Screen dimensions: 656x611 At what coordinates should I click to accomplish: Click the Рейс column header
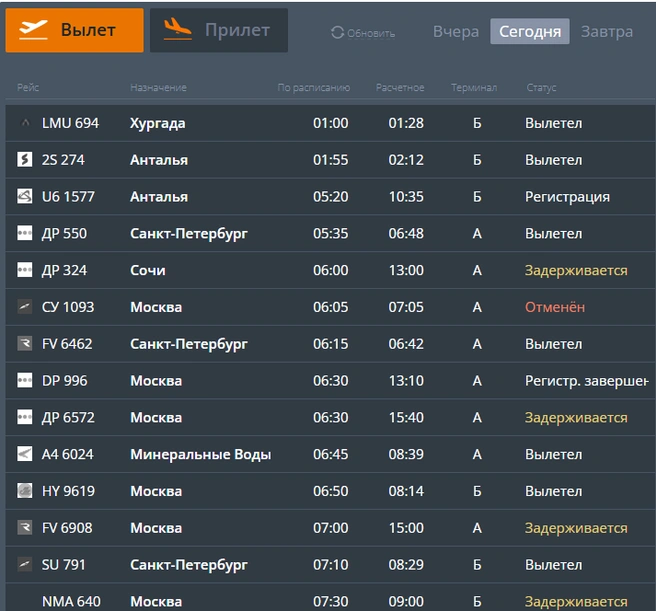click(28, 87)
